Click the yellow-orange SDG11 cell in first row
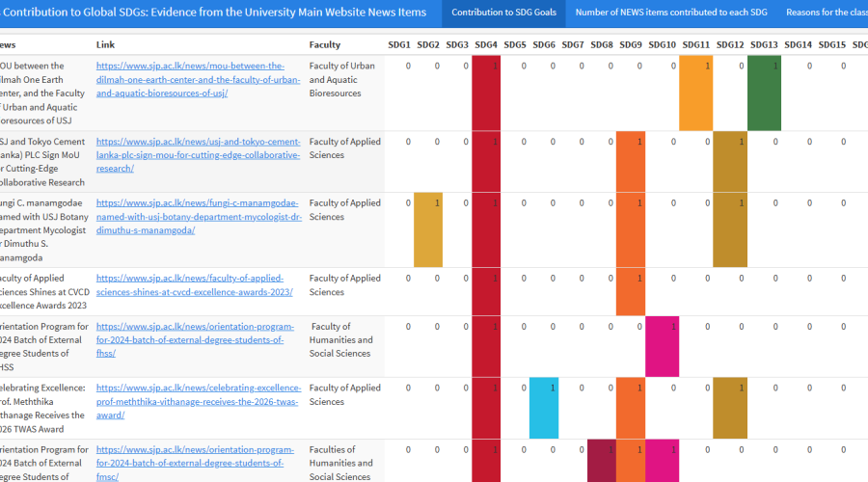The width and height of the screenshot is (868, 482). point(696,93)
